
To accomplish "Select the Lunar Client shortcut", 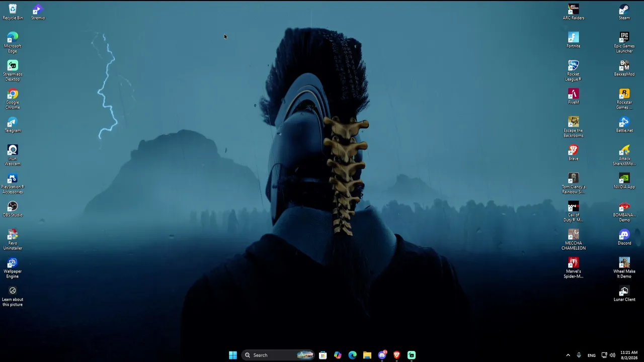I will (624, 294).
